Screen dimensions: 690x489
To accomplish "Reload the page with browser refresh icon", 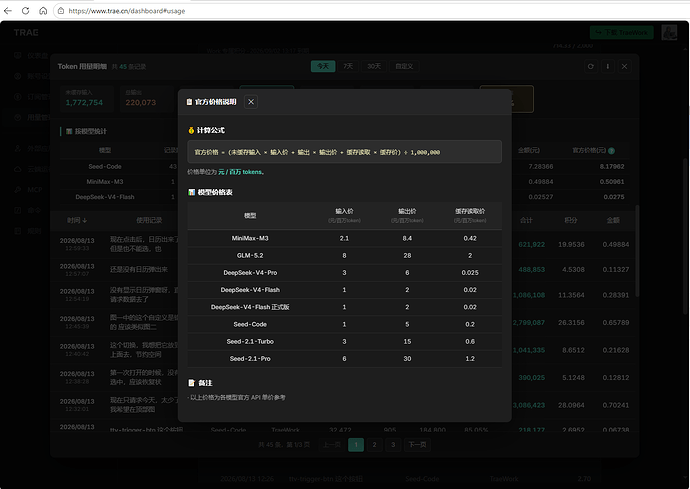I will pos(26,11).
